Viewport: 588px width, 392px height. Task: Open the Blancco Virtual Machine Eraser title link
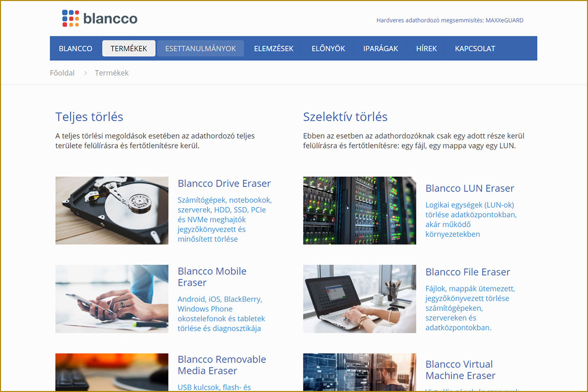(x=461, y=370)
